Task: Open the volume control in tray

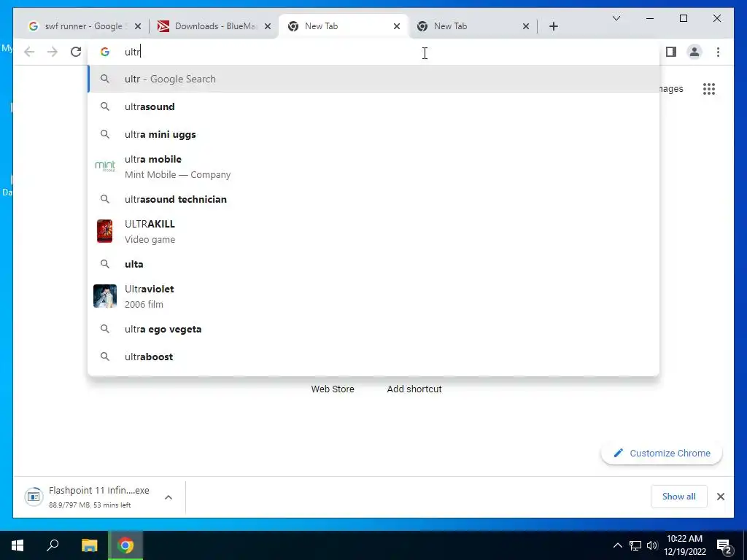Action: tap(652, 545)
